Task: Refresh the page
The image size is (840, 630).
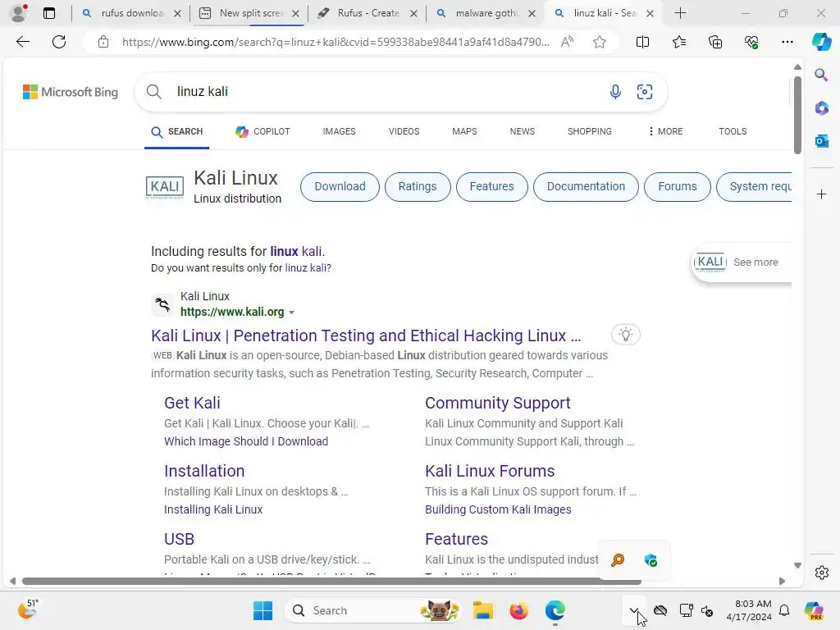Action: pyautogui.click(x=59, y=42)
